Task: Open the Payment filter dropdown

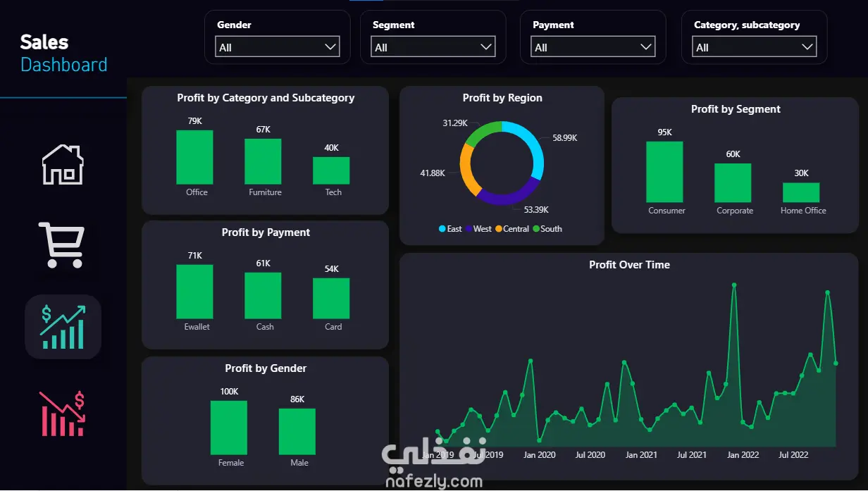Action: [593, 47]
